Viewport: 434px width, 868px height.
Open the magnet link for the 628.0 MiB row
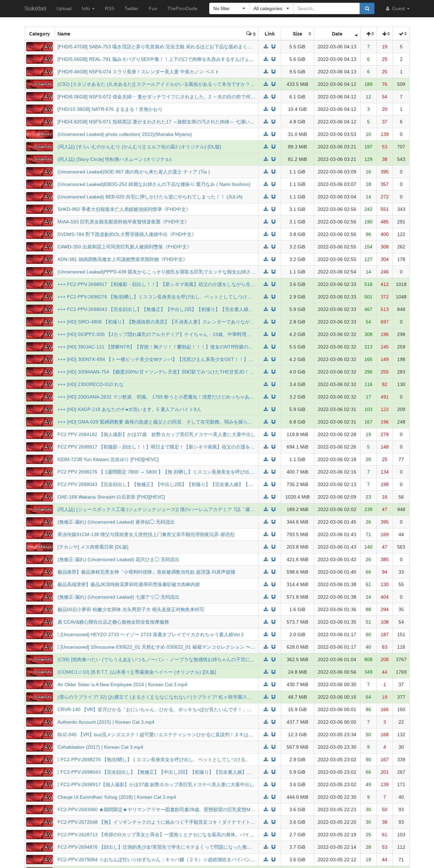coord(273,647)
